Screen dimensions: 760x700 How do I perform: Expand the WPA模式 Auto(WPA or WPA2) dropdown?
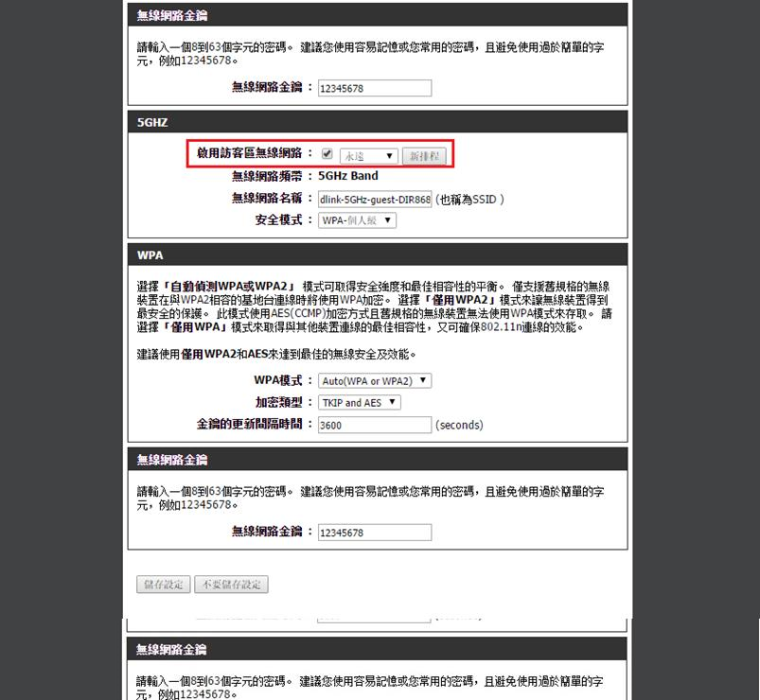click(375, 380)
